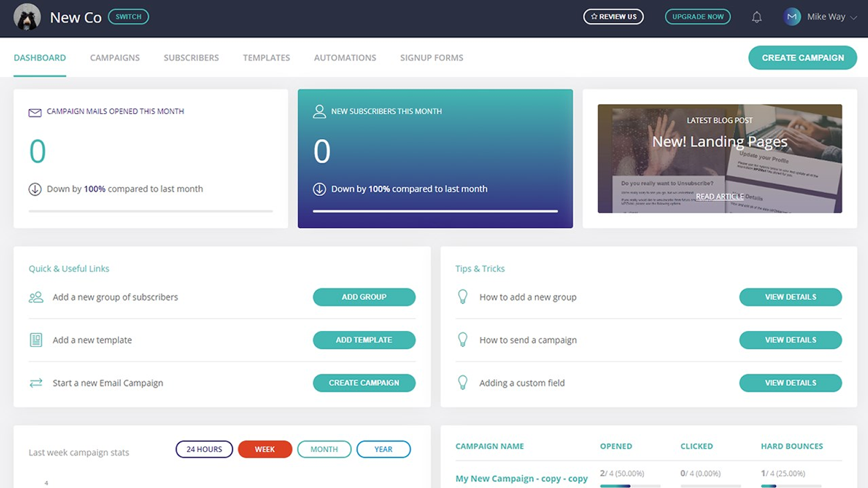Click the Mike Way profile avatar
868x488 pixels.
(792, 17)
